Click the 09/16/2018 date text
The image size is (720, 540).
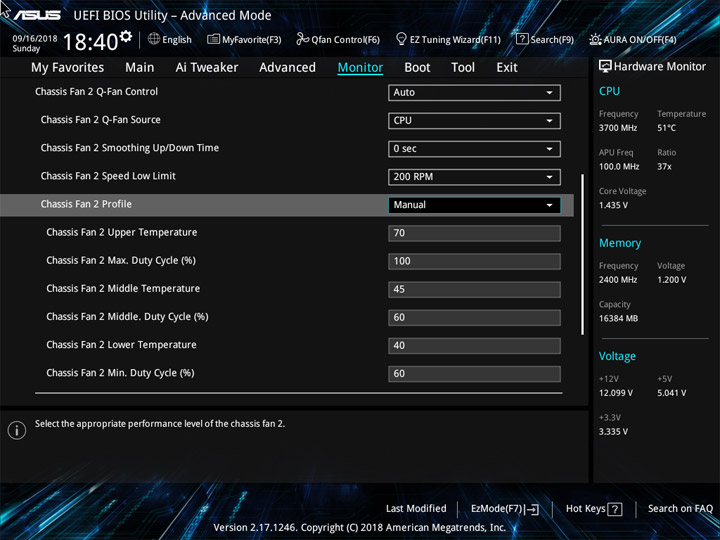pos(35,39)
